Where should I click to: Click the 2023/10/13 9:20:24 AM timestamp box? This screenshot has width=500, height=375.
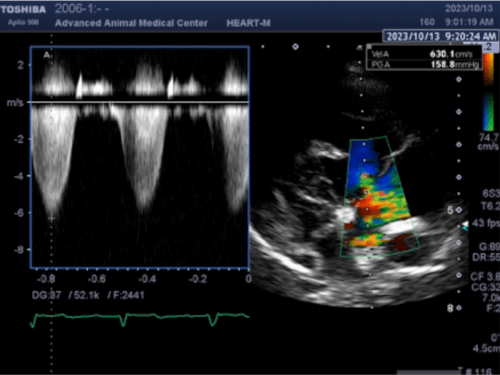click(x=441, y=36)
